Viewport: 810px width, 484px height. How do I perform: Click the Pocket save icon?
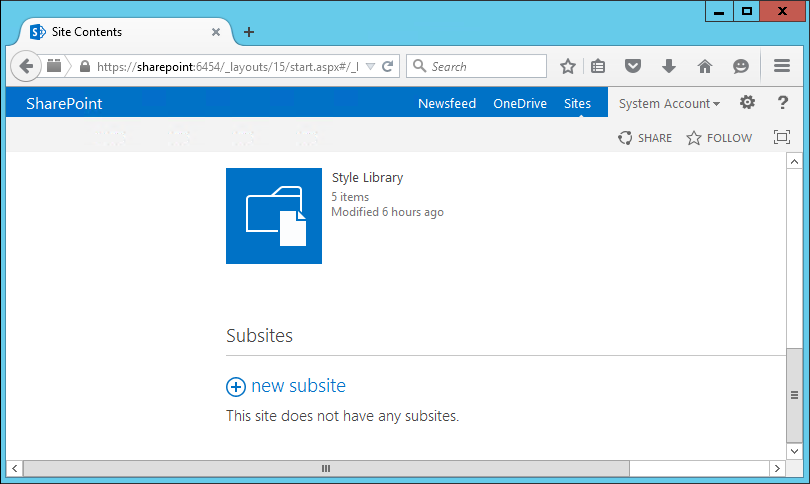pyautogui.click(x=633, y=66)
